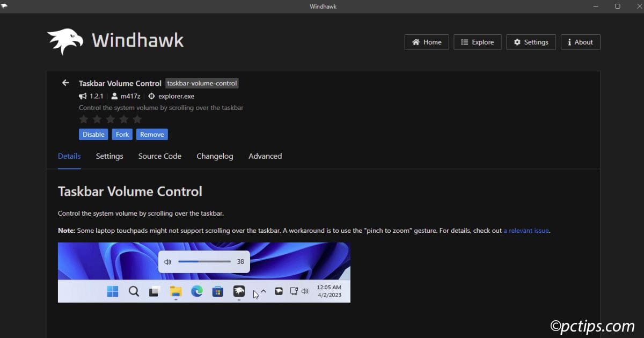The height and width of the screenshot is (338, 644).
Task: Go back using the left arrow icon
Action: pos(65,83)
